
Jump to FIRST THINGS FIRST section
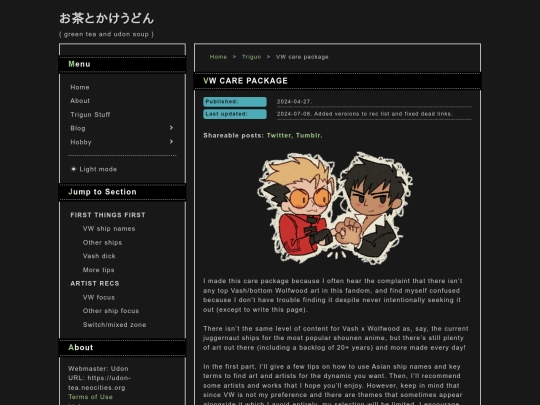pos(108,215)
